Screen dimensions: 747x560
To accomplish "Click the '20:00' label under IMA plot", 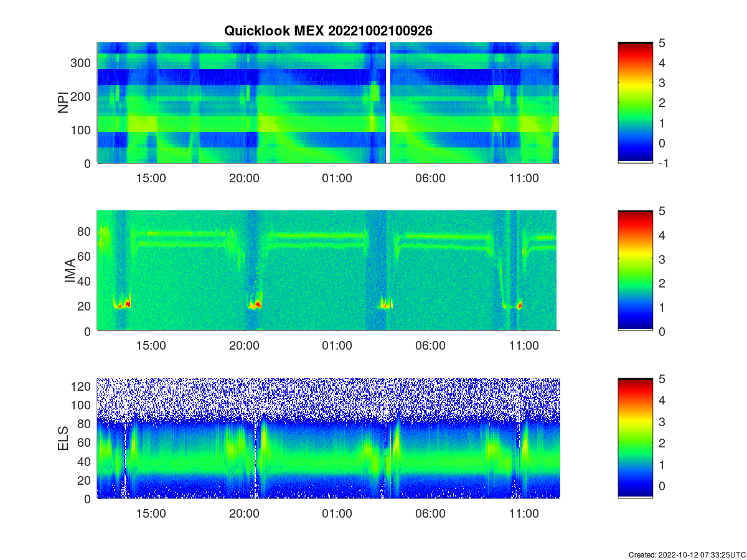I will click(244, 346).
